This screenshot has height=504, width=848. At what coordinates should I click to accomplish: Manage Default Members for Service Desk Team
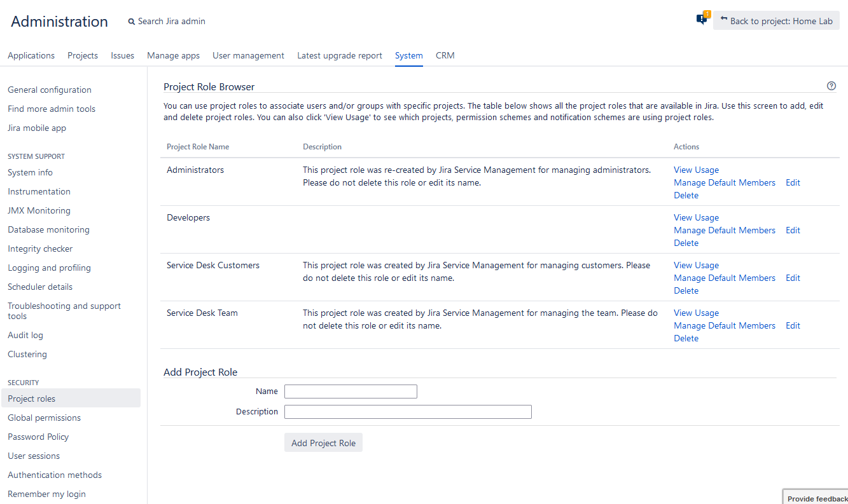[x=725, y=325]
